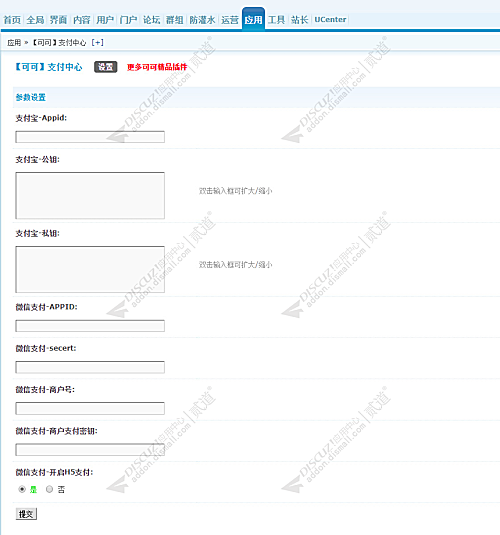Switch to the 全局 tab
The height and width of the screenshot is (535, 500).
coord(35,20)
